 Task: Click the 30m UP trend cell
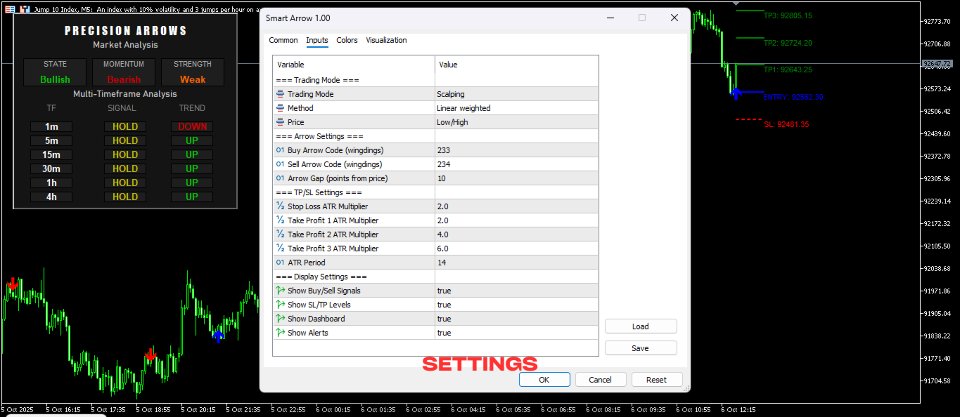coord(192,168)
